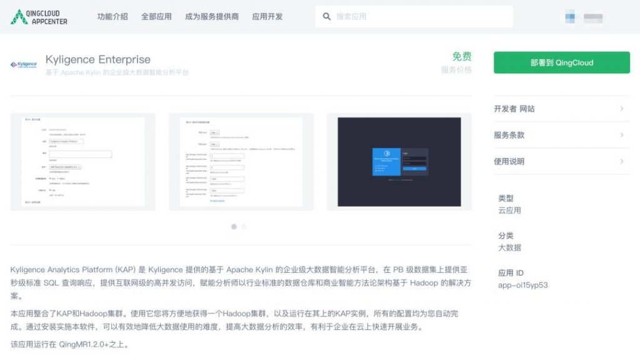Expand the 开发者 网站 chevron

[621, 109]
